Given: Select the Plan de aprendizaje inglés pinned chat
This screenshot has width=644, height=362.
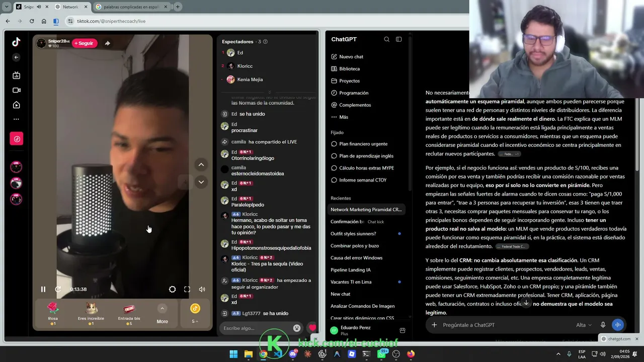Looking at the screenshot, I should 367,156.
